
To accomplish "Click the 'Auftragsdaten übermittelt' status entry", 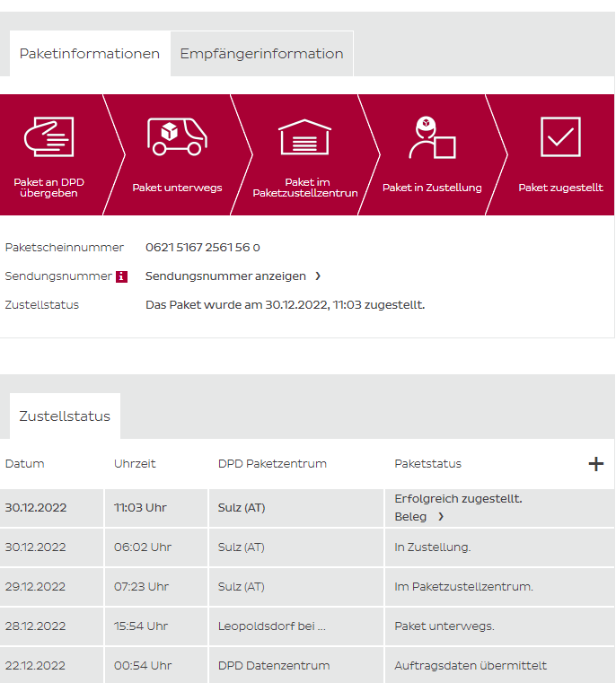I will tap(471, 666).
